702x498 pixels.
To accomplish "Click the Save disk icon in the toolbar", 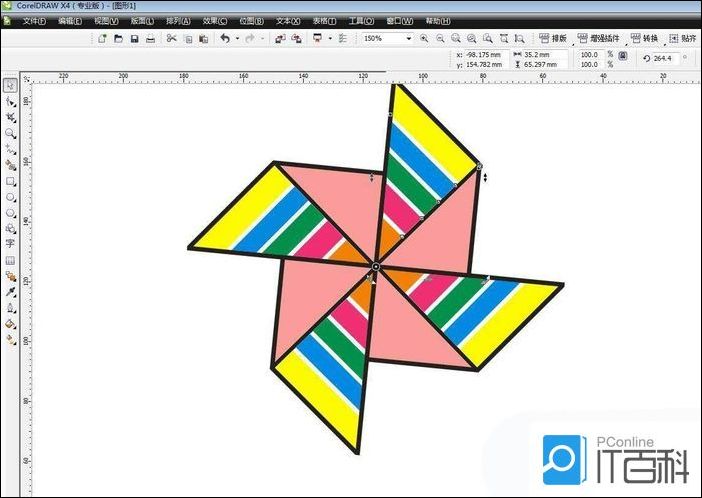I will [133, 38].
